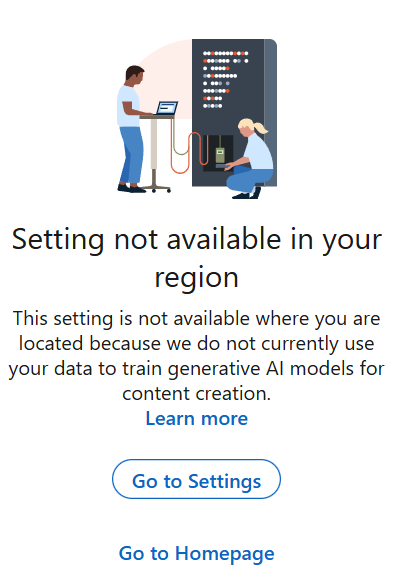Click the line "located because we do not"
The height and width of the screenshot is (586, 400).
coord(197,343)
